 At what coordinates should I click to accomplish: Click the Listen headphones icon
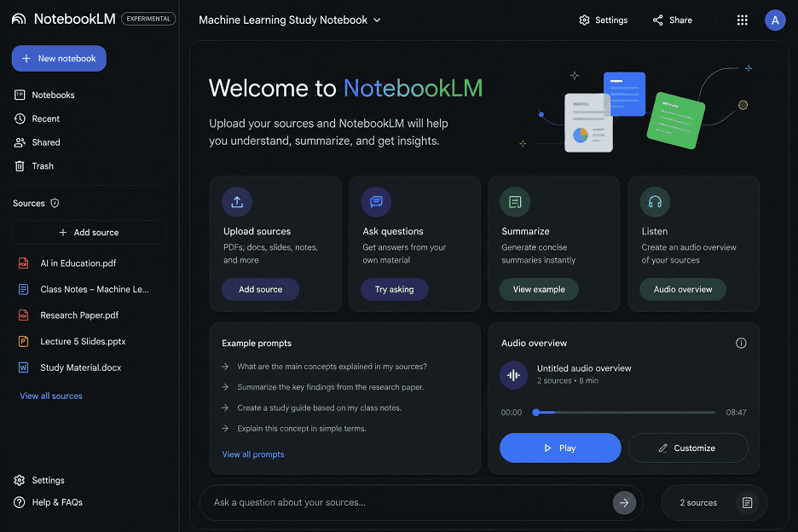tap(655, 201)
